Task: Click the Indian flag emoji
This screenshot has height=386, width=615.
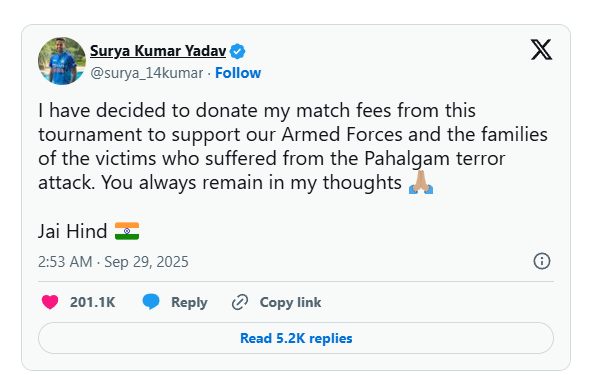Action: (127, 231)
